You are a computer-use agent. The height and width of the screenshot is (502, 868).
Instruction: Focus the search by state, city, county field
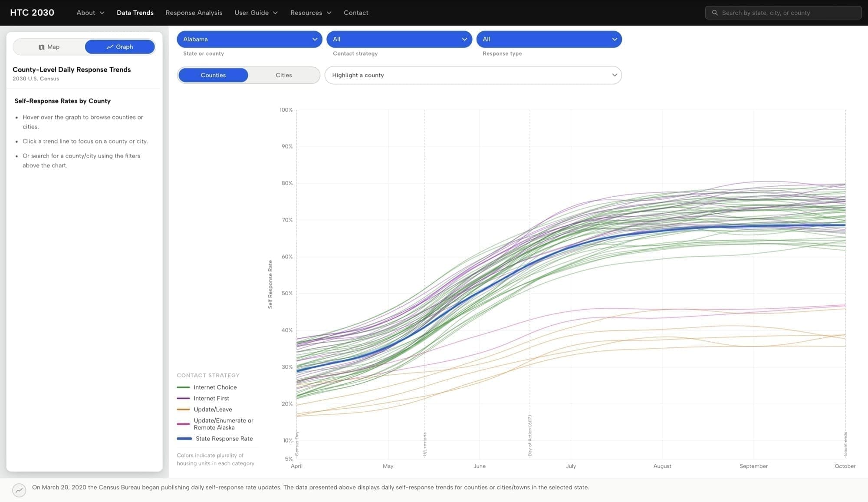(x=783, y=13)
